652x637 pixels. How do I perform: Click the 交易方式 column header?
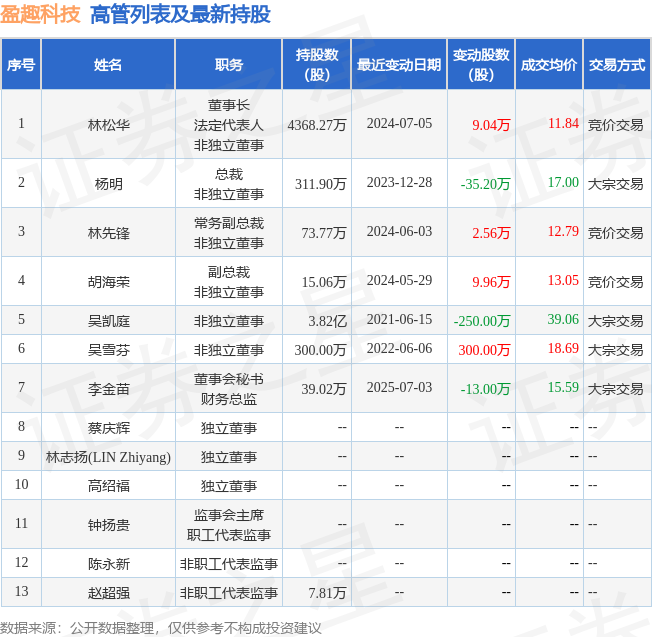[617, 65]
